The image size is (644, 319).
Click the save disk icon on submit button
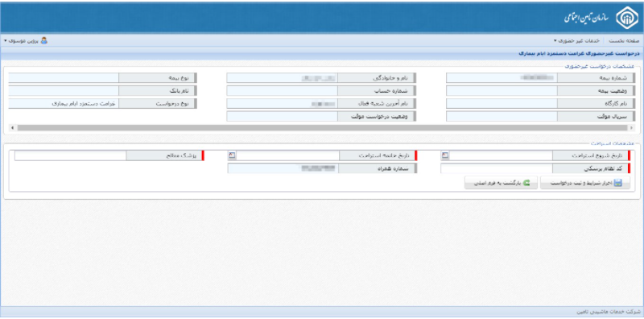point(618,184)
